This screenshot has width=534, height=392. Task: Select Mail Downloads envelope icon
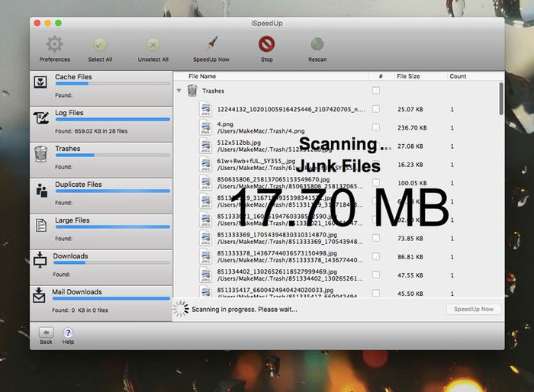[x=39, y=295]
